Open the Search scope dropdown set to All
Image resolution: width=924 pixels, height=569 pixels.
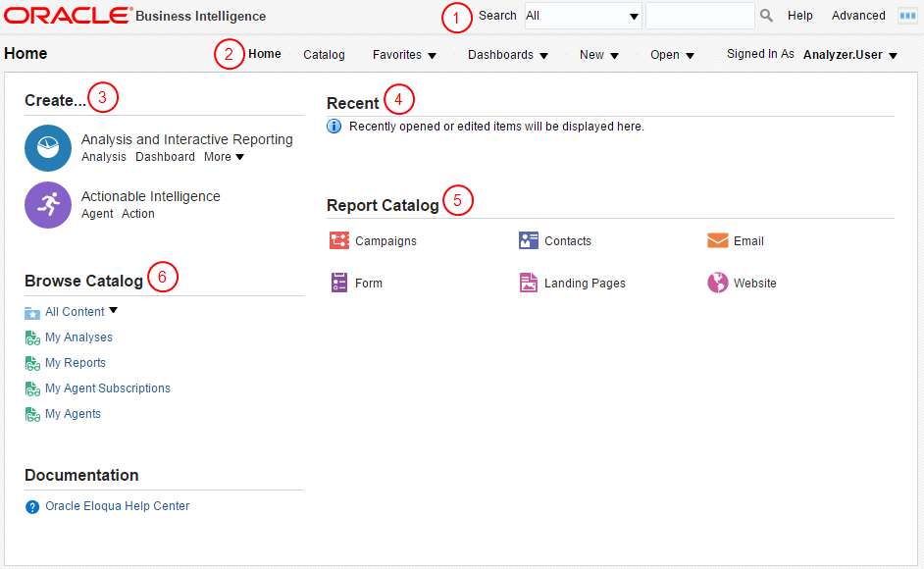tap(584, 16)
